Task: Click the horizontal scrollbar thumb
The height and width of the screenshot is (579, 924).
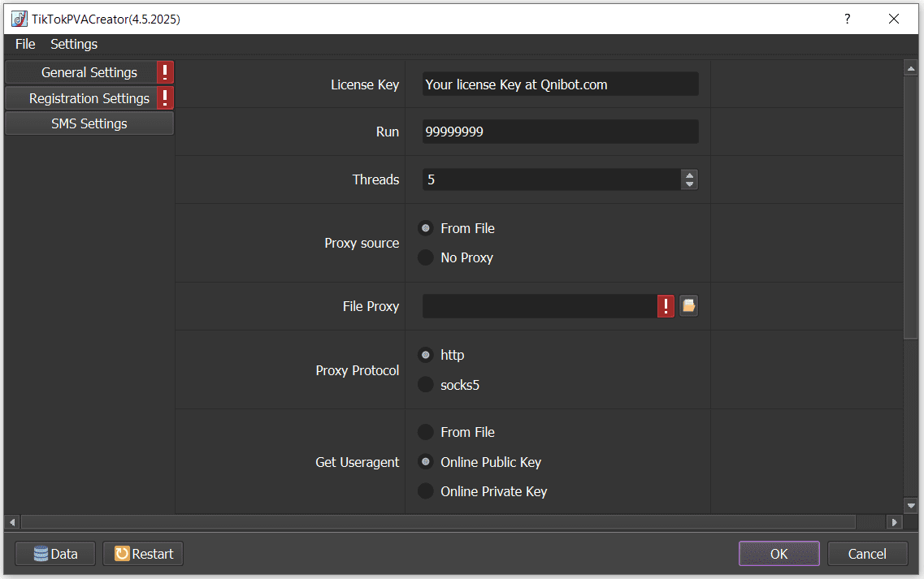Action: click(x=438, y=522)
